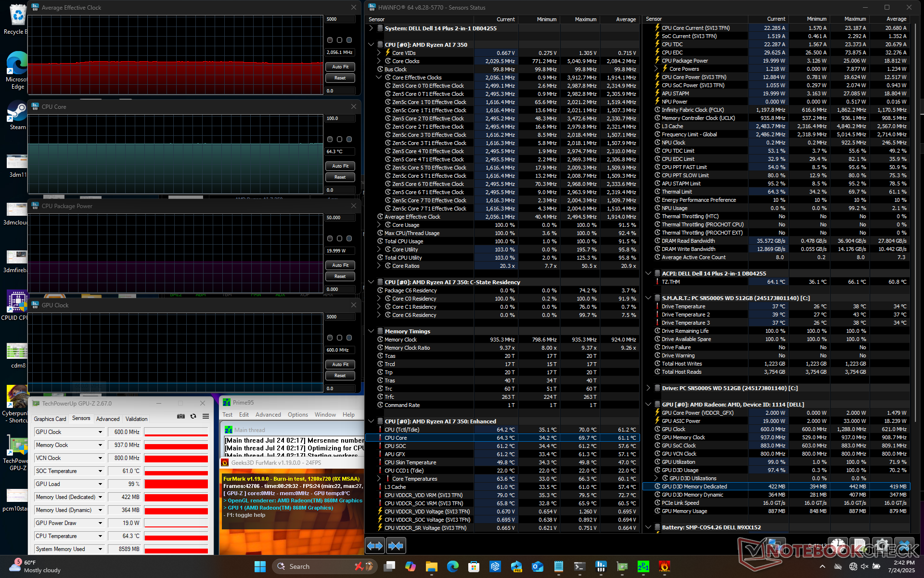Screen dimensions: 924x578
Task: Toggle last circle in GPU Clock graph
Action: [349, 338]
